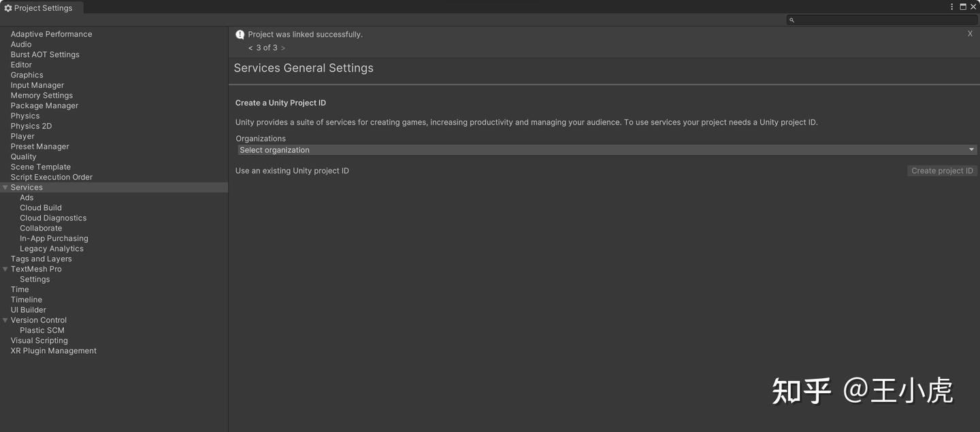Image resolution: width=980 pixels, height=432 pixels.
Task: Collapse the TextMesh Pro section
Action: coord(5,269)
